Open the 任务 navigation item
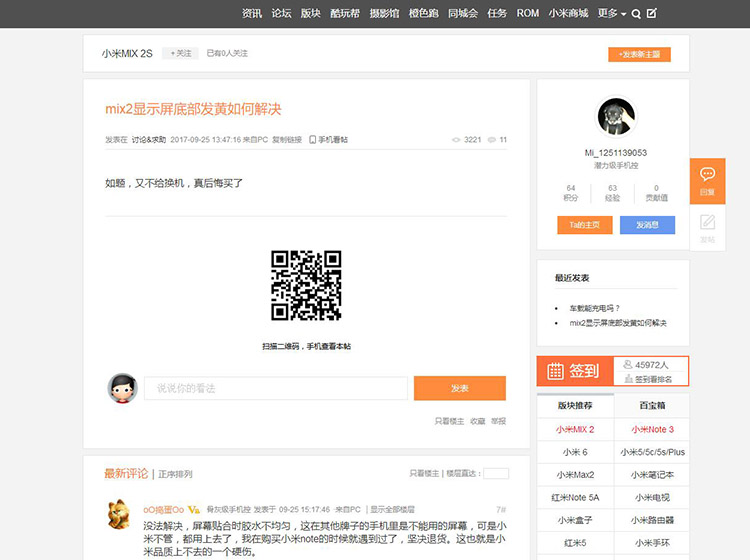 (496, 13)
